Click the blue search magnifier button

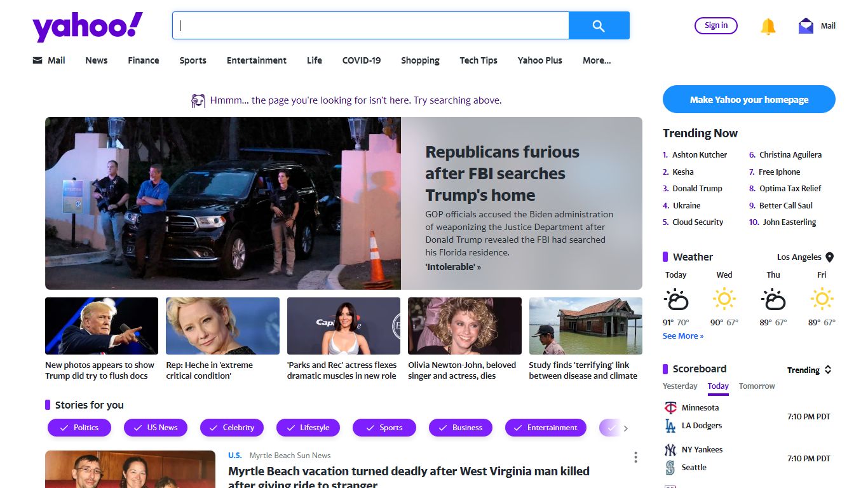(x=599, y=25)
